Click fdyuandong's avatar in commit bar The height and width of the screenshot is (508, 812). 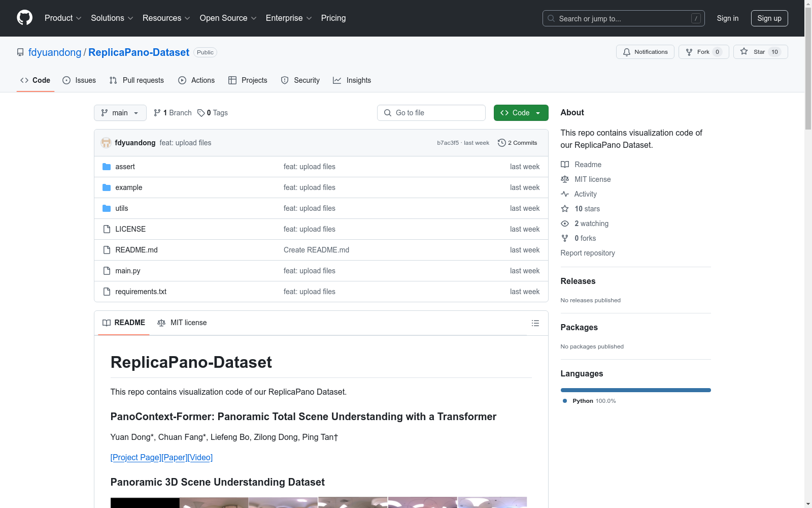[106, 143]
